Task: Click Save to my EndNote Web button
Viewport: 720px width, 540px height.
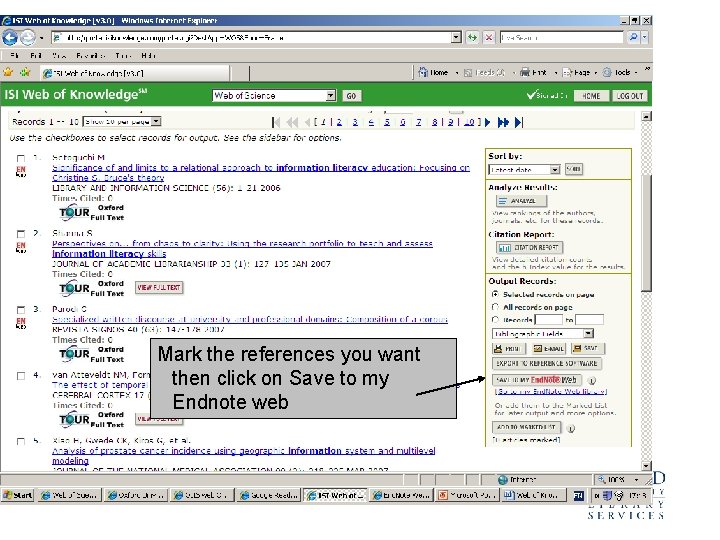Action: pyautogui.click(x=537, y=380)
